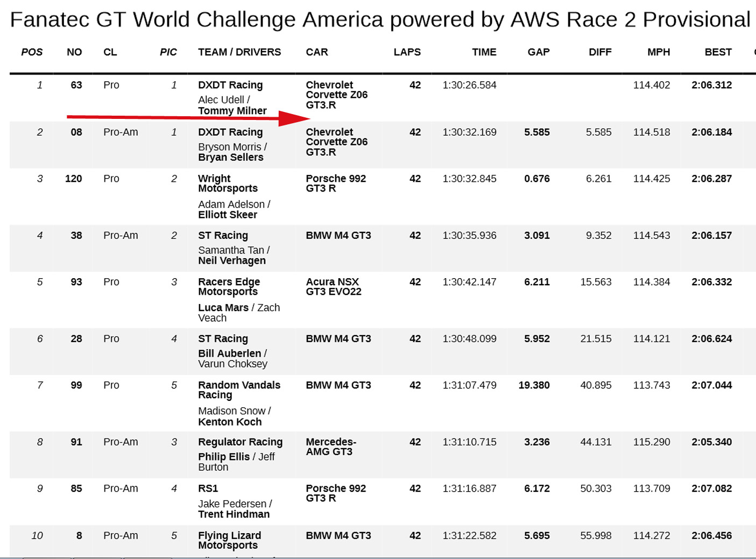Screen dimensions: 756x559
Task: Click the TEAM / DRIVERS column header
Action: [x=239, y=52]
